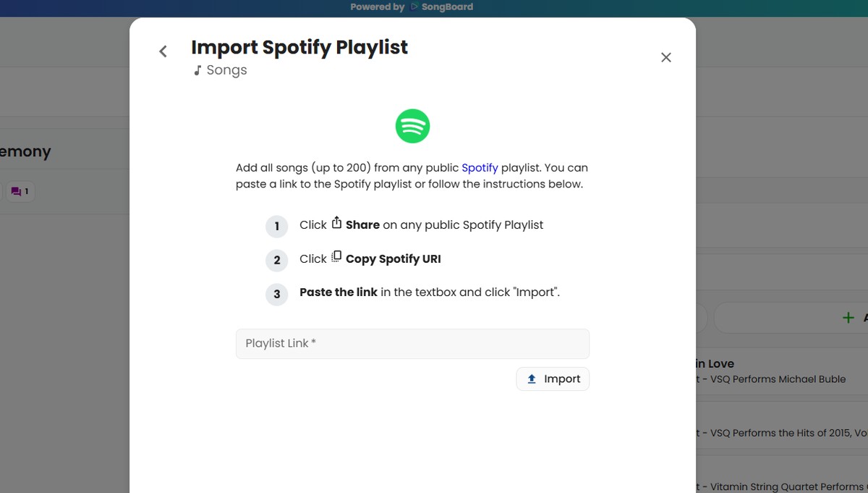Screen dimensions: 868x493
Task: Click the SongBoard logo in top banner
Action: click(x=441, y=7)
